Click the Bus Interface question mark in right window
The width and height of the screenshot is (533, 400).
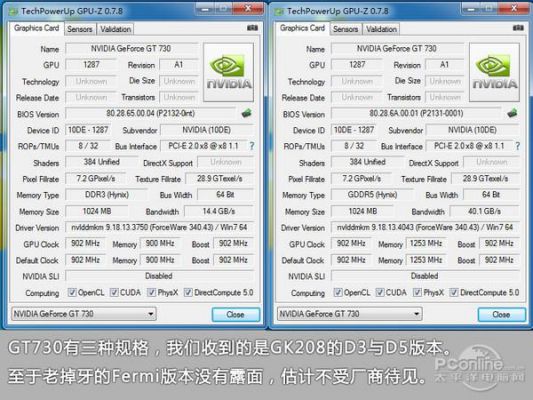pos(517,146)
